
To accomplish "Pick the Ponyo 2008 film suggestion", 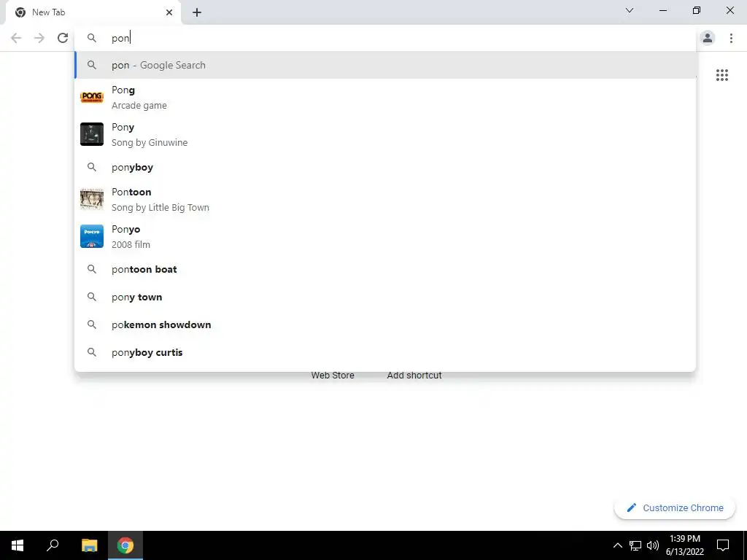I will (385, 236).
